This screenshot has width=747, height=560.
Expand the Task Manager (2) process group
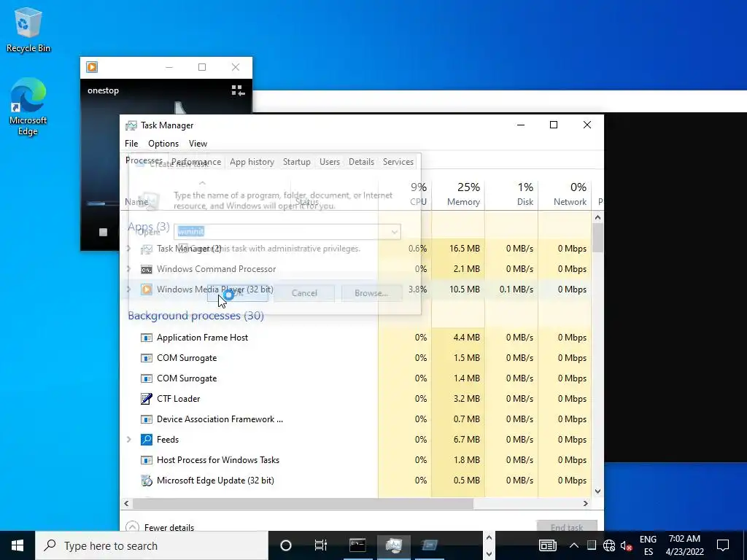128,249
